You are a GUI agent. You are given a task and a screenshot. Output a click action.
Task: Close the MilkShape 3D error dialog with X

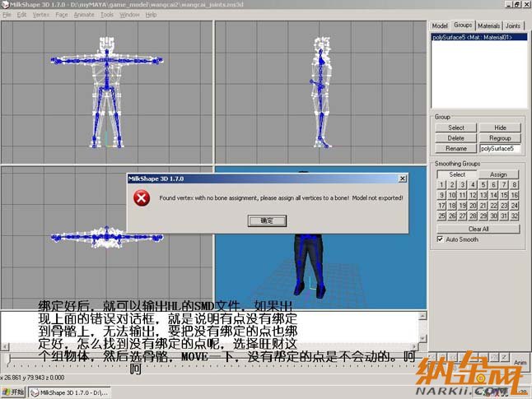point(403,179)
